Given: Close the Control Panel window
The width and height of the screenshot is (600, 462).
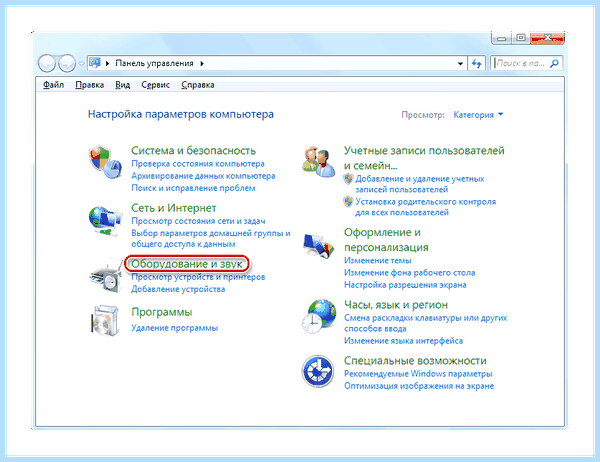Looking at the screenshot, I should pos(547,38).
